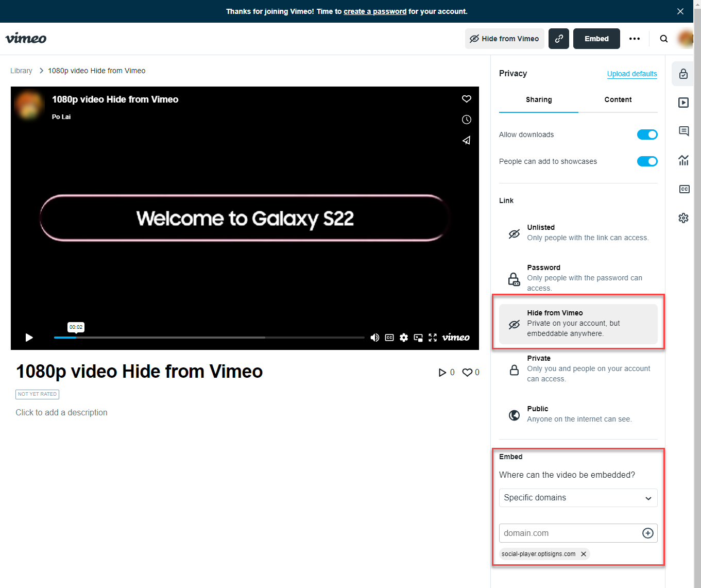Click the share paper plane icon
Viewport: 701px width, 588px height.
coord(466,140)
